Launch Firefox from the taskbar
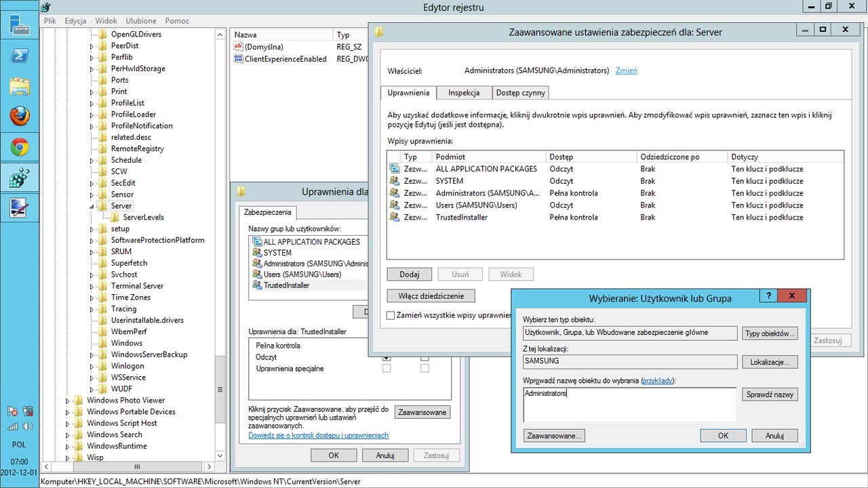The width and height of the screenshot is (868, 488). (20, 117)
